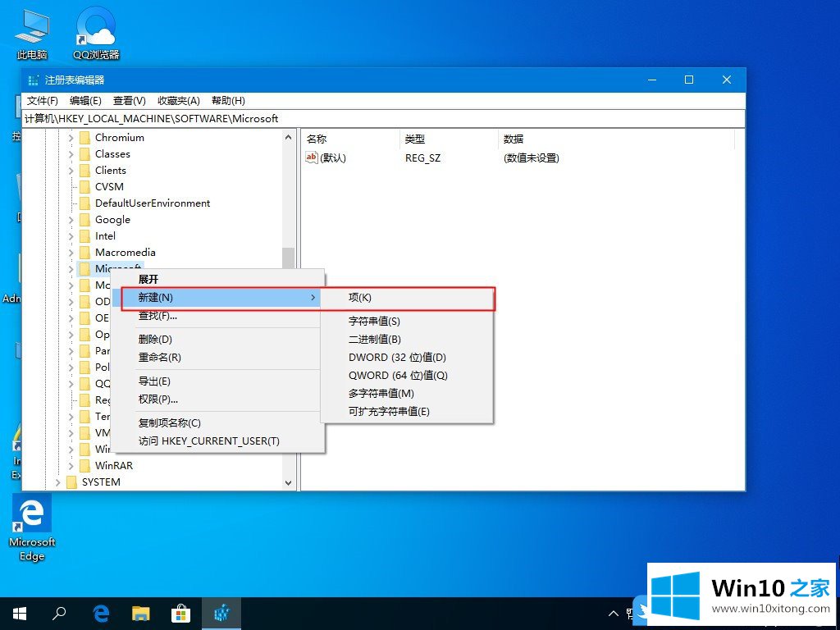Click the Intel folder icon

pos(84,236)
